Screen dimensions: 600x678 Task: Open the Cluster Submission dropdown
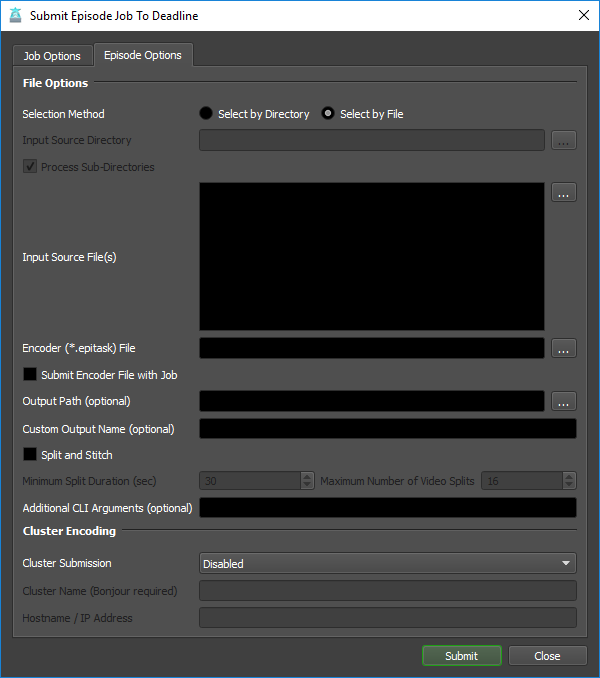pos(388,564)
